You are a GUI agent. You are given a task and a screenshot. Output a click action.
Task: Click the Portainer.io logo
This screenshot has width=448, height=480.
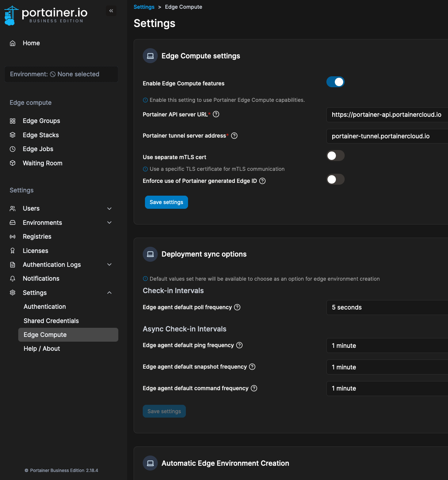46,15
